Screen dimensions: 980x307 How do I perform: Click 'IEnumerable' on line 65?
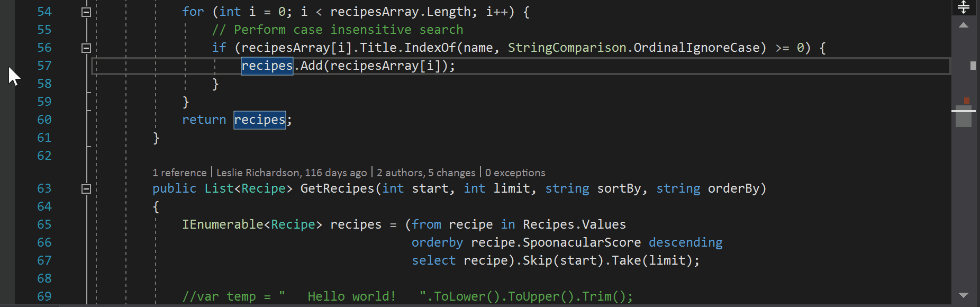coord(223,224)
